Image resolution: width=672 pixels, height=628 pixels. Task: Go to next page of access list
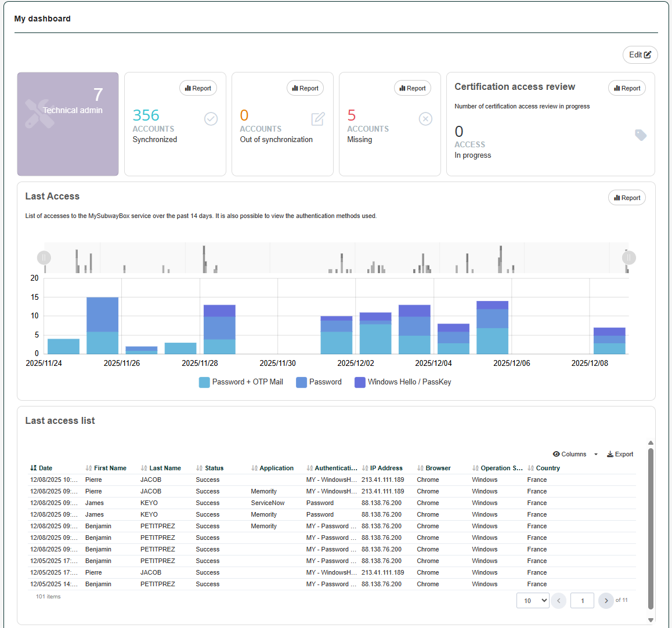pyautogui.click(x=606, y=601)
